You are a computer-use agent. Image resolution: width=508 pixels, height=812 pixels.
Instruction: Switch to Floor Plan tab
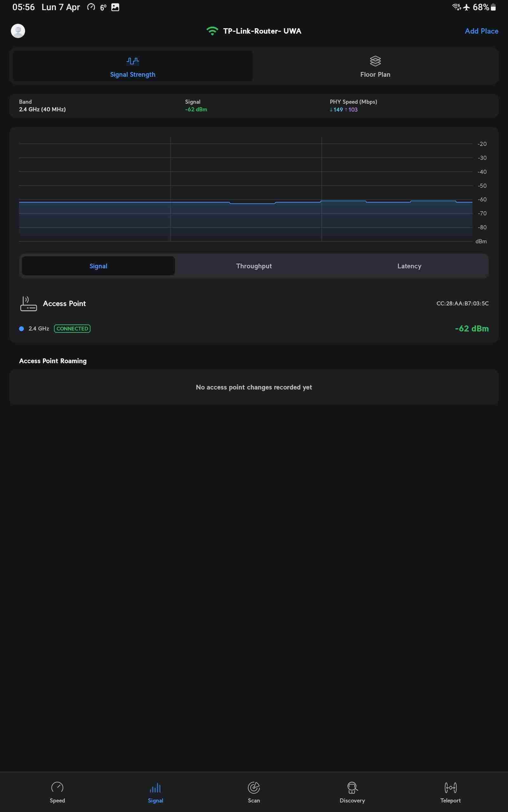375,66
